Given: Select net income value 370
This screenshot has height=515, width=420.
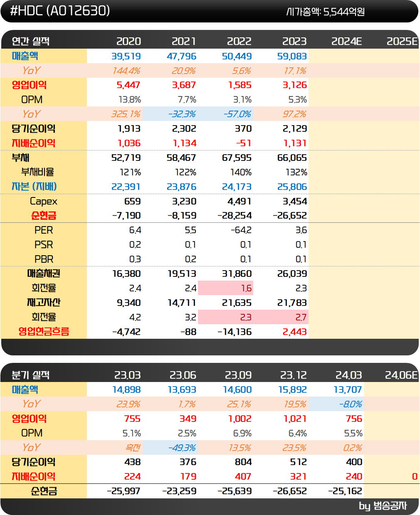Looking at the screenshot, I should coord(243,129).
